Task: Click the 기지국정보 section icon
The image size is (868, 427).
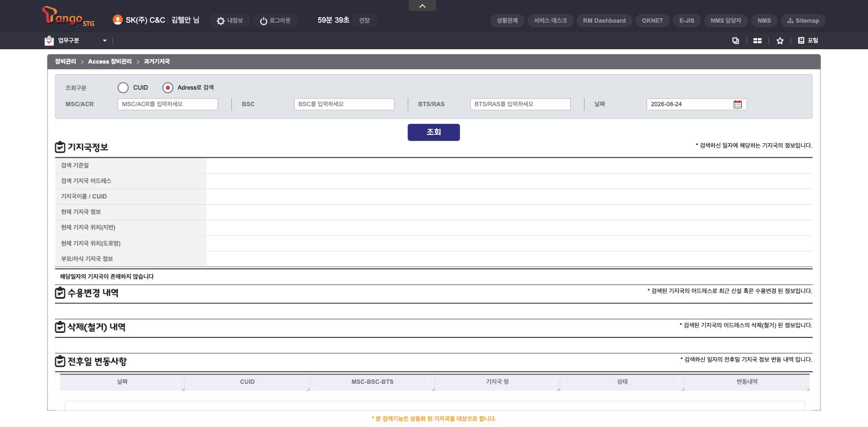Action: point(60,147)
